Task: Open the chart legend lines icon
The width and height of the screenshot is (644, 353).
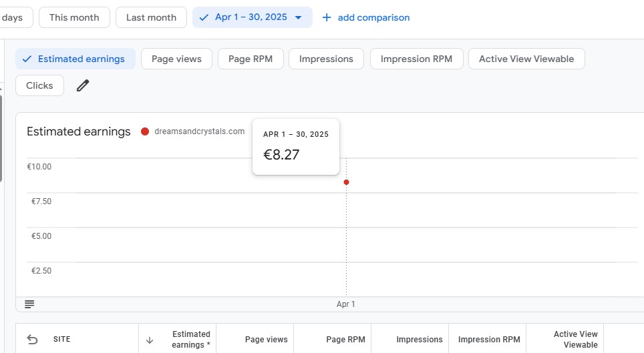Action: pos(29,304)
